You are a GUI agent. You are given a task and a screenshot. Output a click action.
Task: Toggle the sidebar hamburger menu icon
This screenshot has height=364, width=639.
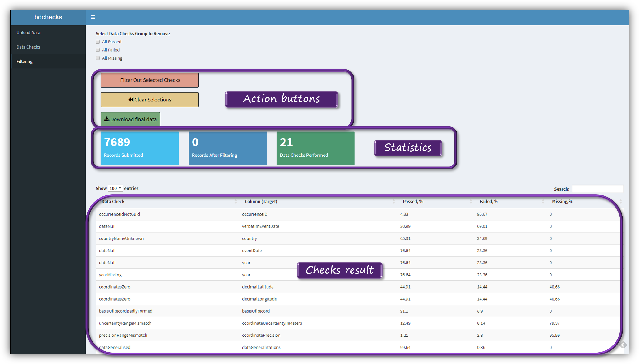coord(93,17)
